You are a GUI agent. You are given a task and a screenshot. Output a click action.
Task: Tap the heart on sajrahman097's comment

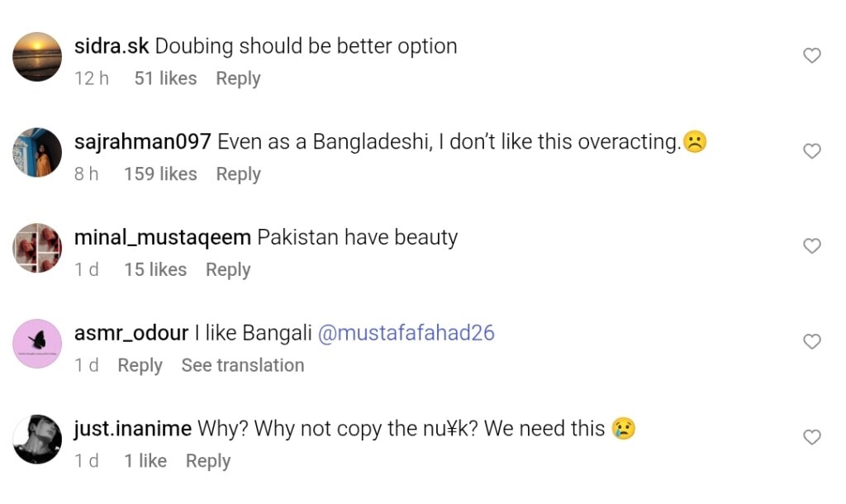(812, 151)
